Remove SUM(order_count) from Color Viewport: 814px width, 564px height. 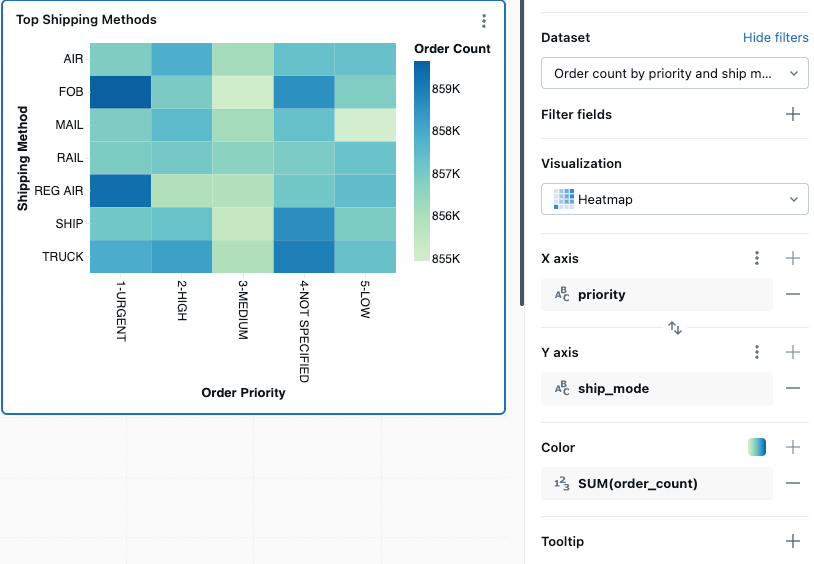[793, 483]
